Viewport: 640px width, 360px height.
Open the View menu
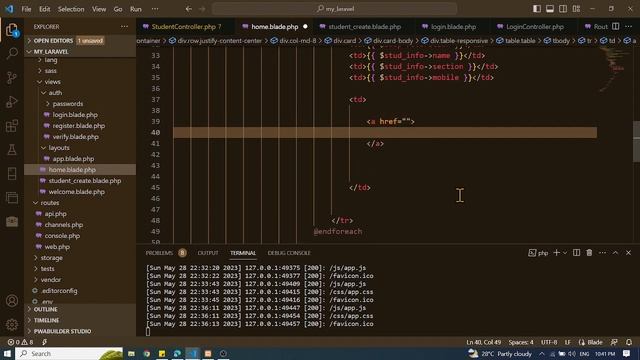99,9
